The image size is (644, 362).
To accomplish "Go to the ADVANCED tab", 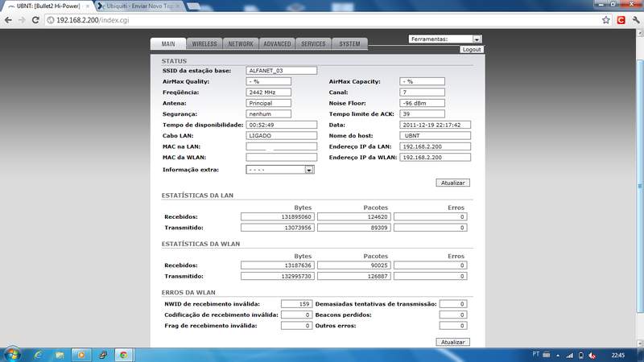I will coord(277,44).
